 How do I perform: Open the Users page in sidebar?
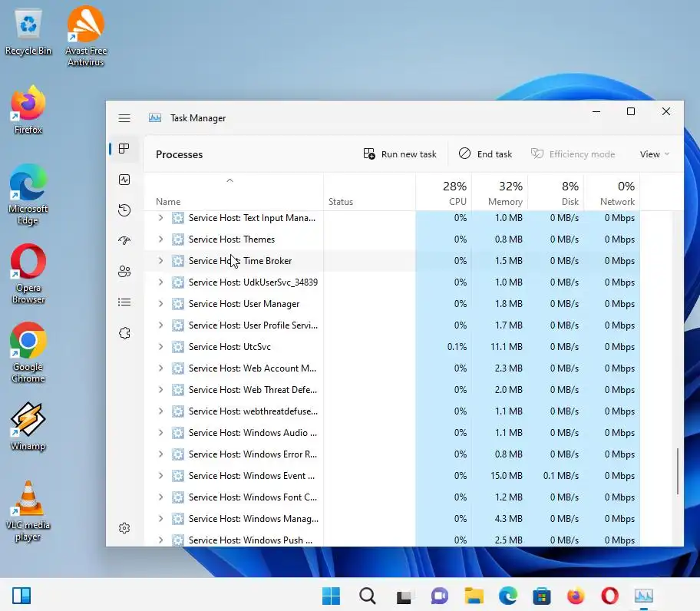(124, 272)
